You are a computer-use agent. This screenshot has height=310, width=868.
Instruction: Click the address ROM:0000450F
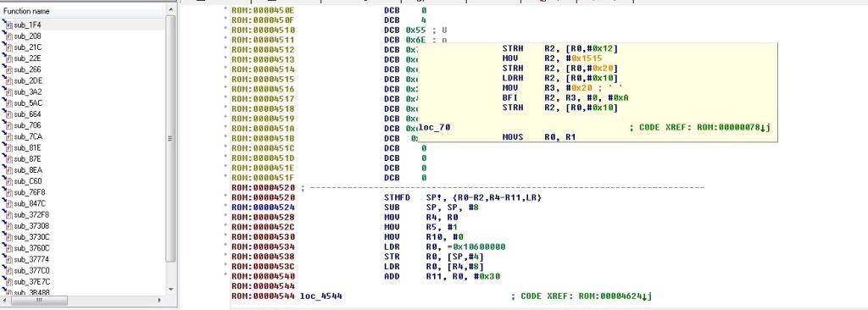coord(264,20)
